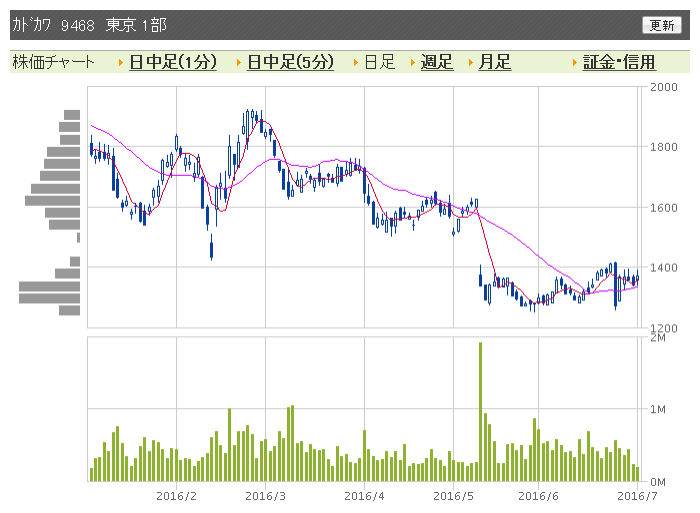Click the 株価チャート label
700x513 pixels.
54,62
